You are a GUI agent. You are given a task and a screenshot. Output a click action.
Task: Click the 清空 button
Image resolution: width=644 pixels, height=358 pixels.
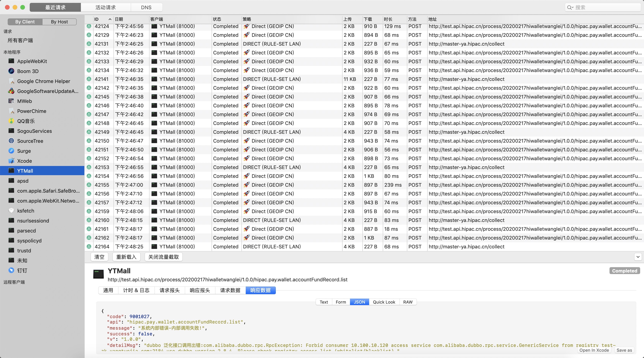(99, 257)
